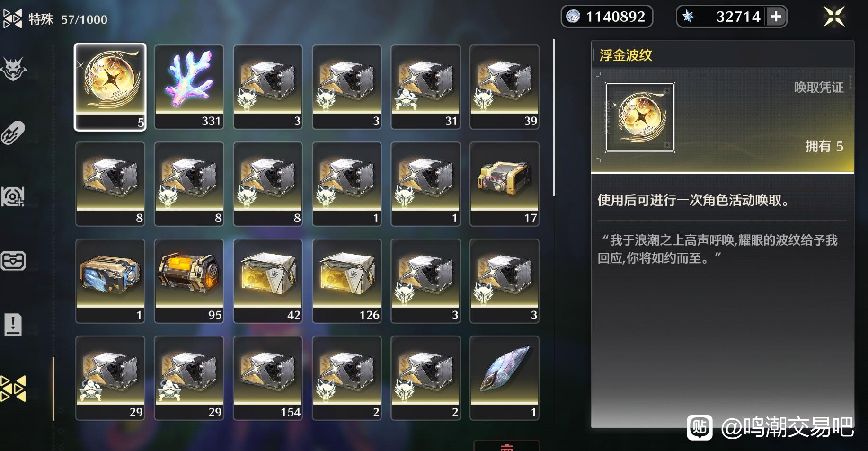Open the weapons category in sidebar
Screen dimensions: 868x451
pyautogui.click(x=13, y=133)
